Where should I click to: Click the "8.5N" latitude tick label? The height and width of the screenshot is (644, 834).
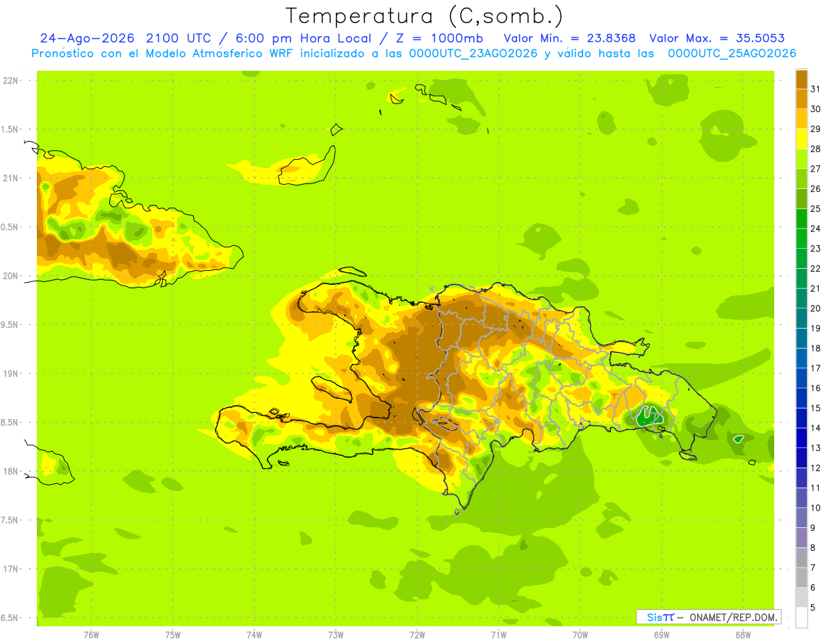(x=10, y=423)
